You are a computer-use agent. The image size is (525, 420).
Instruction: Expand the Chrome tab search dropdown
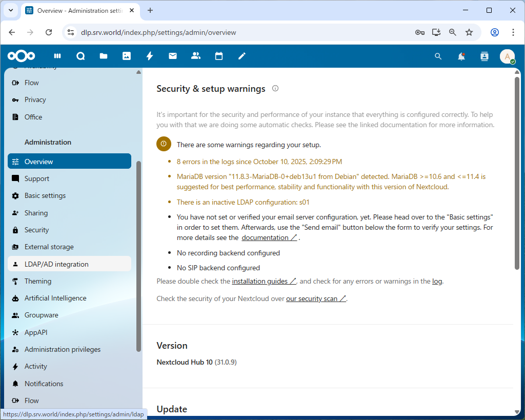tap(10, 10)
